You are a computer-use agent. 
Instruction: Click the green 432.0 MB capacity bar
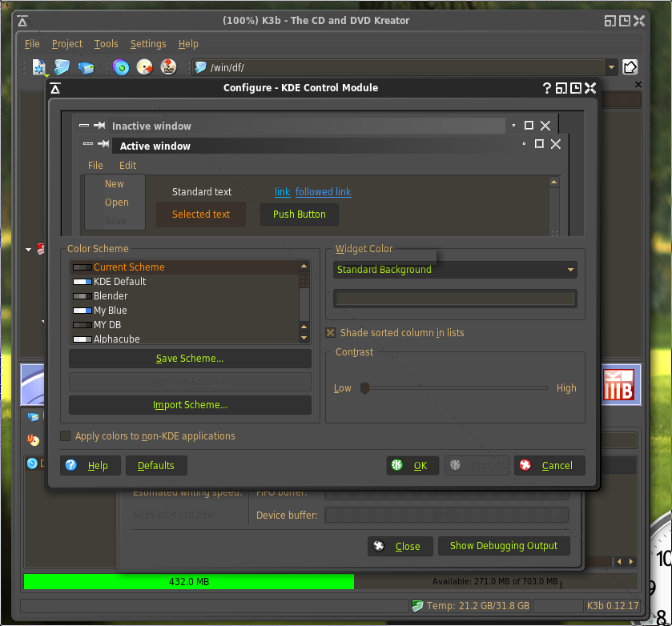[189, 581]
